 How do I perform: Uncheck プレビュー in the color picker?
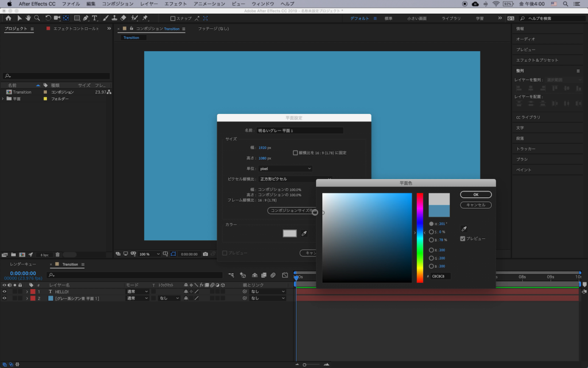tap(463, 239)
